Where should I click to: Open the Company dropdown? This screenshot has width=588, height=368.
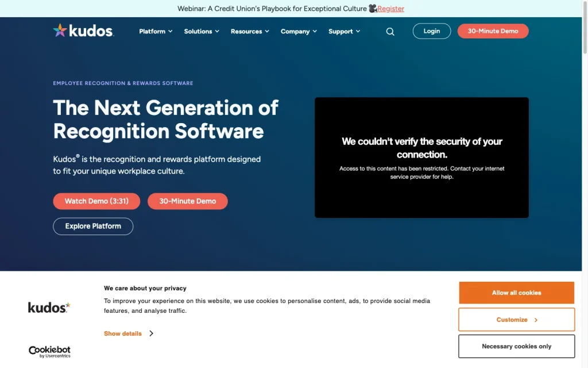299,31
